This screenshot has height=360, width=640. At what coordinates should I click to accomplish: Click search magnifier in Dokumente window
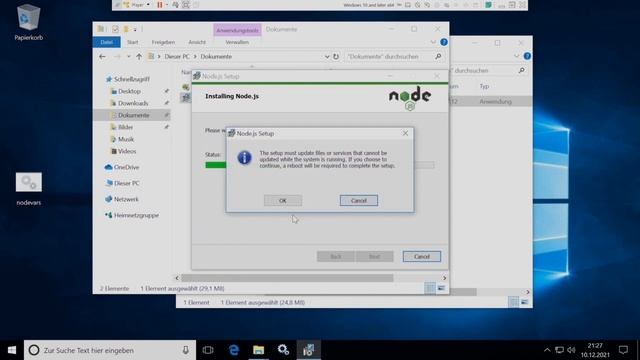tap(438, 56)
